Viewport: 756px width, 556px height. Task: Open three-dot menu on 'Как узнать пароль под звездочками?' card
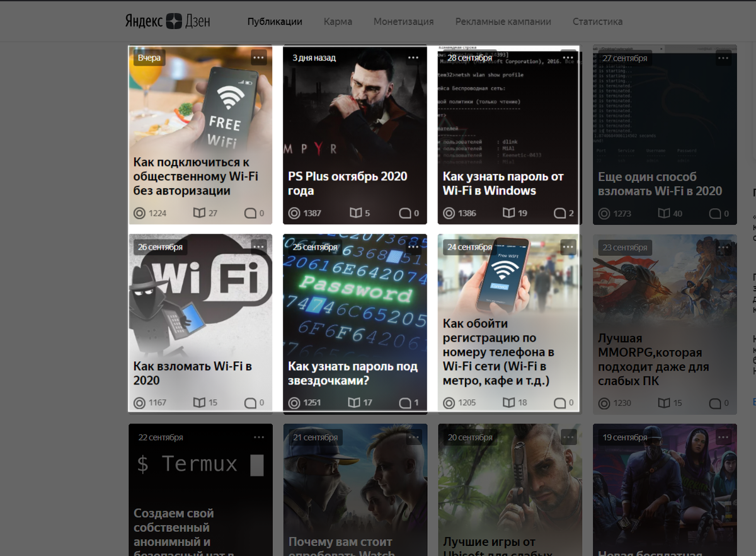click(x=413, y=247)
